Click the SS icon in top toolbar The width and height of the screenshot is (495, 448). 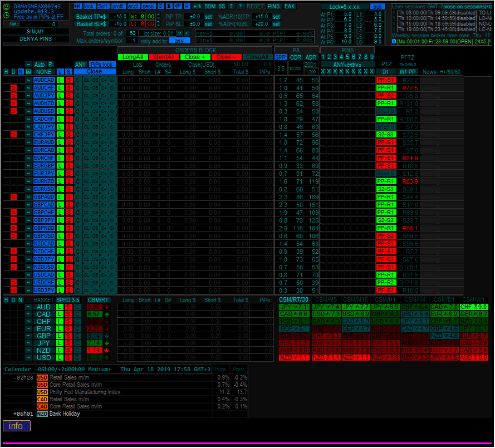pyautogui.click(x=222, y=6)
